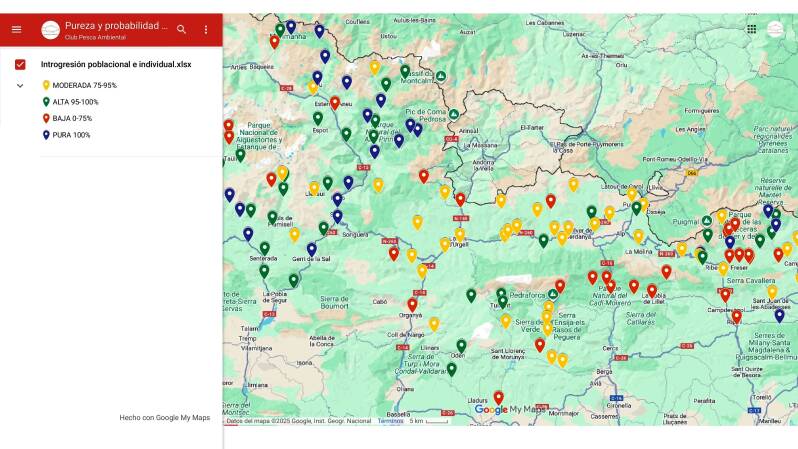798x449 pixels.
Task: Select the MODERADA 75-95% legend entry
Action: [x=80, y=85]
